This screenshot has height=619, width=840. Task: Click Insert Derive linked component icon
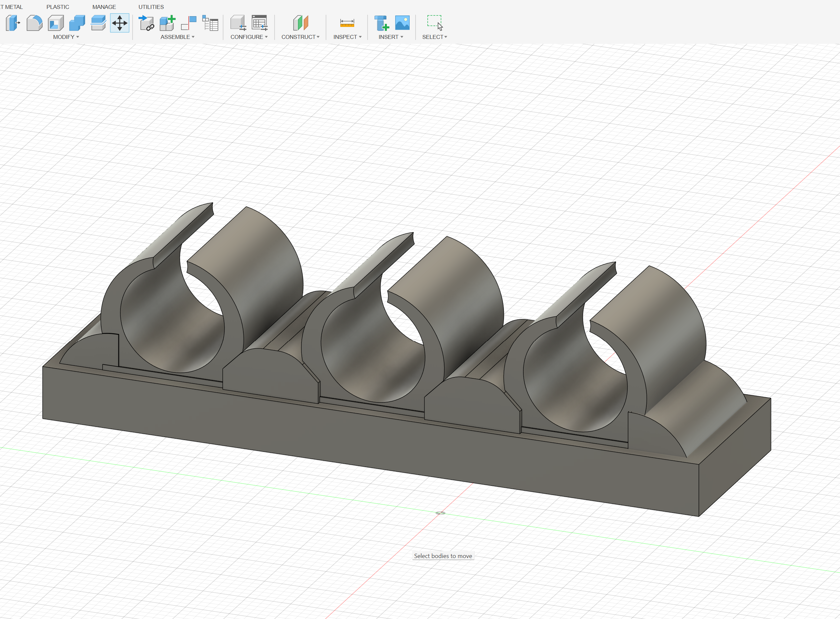[146, 23]
